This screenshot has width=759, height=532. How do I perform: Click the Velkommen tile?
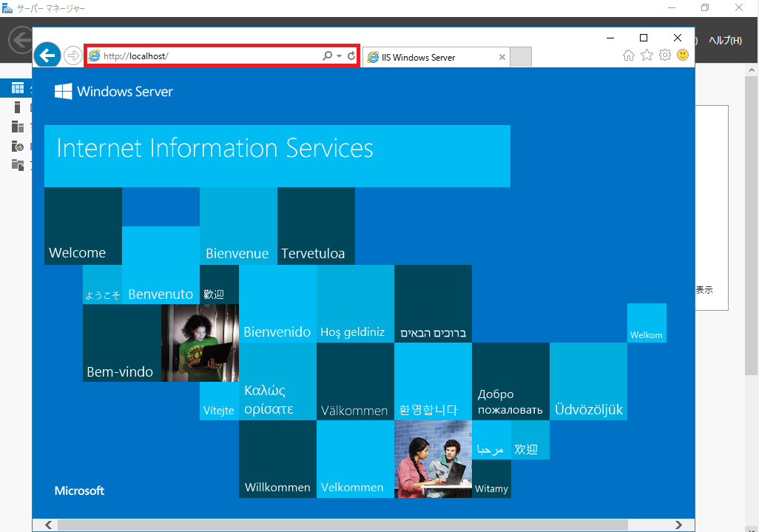click(355, 459)
